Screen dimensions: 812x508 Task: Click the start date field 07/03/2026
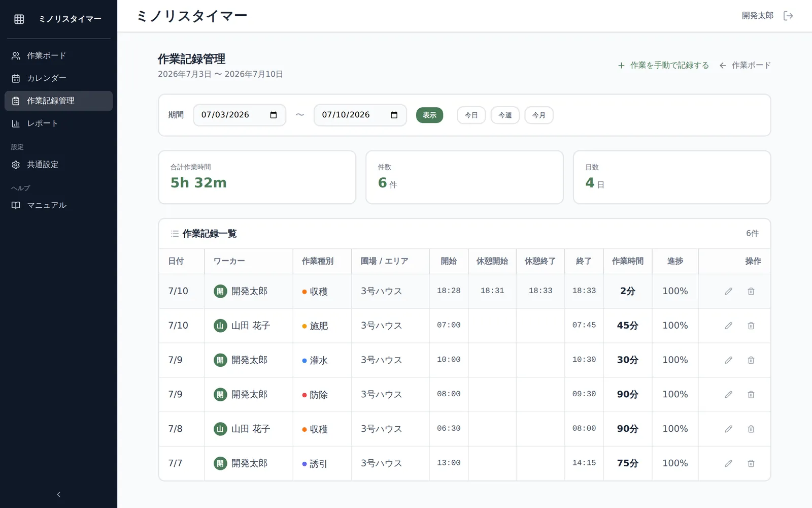[x=240, y=115]
